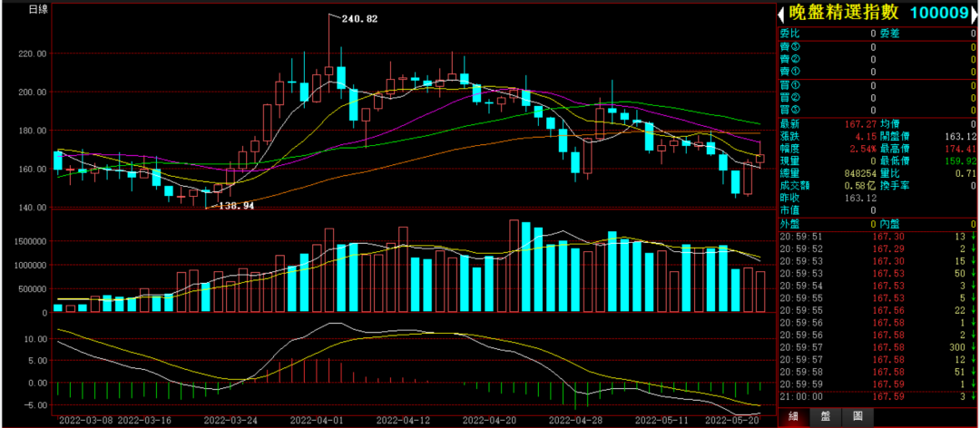Select the 晚盤精選指數 title
Viewport: 980px width, 428px height.
tap(842, 14)
